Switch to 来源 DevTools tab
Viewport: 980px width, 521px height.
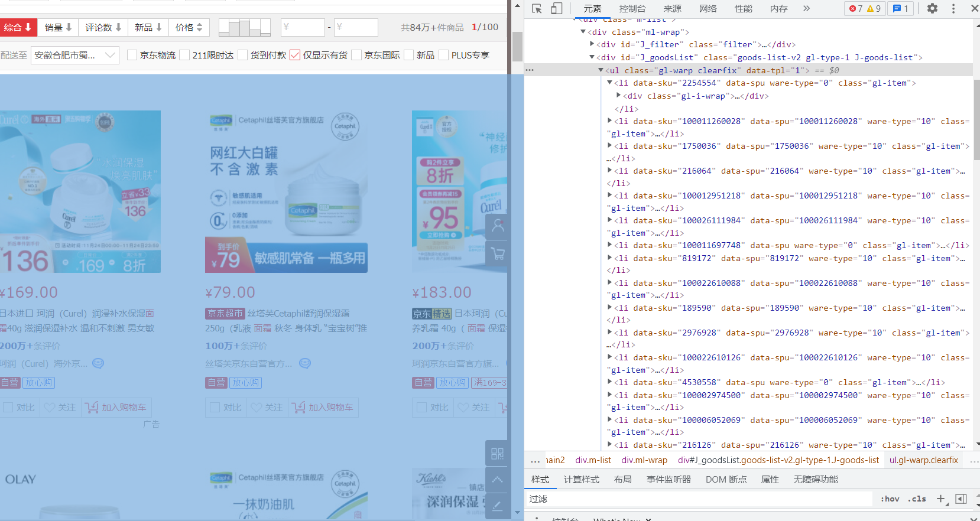tap(672, 8)
